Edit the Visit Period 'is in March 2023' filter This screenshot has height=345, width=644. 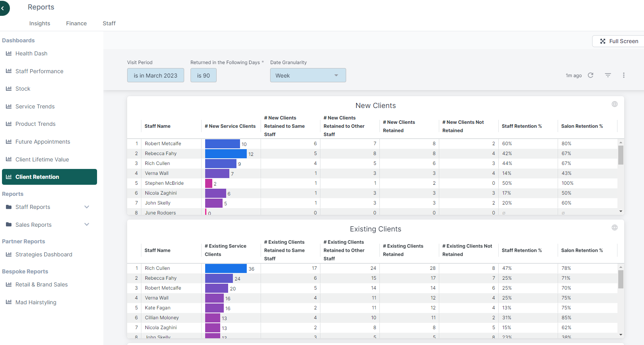pos(156,75)
